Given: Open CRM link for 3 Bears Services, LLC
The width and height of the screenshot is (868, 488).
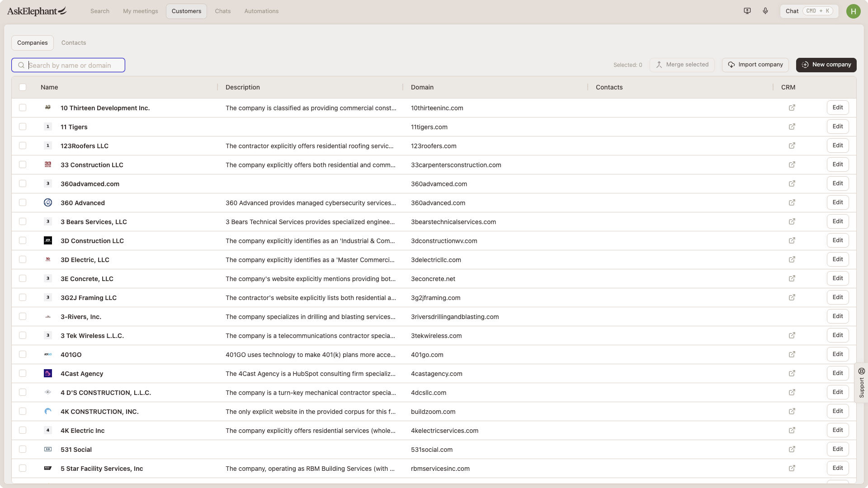Looking at the screenshot, I should pos(792,221).
